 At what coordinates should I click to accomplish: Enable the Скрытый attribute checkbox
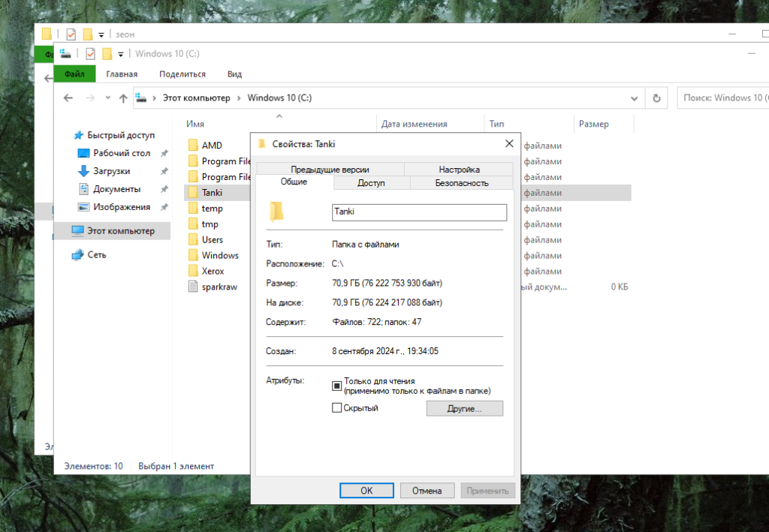pyautogui.click(x=336, y=407)
